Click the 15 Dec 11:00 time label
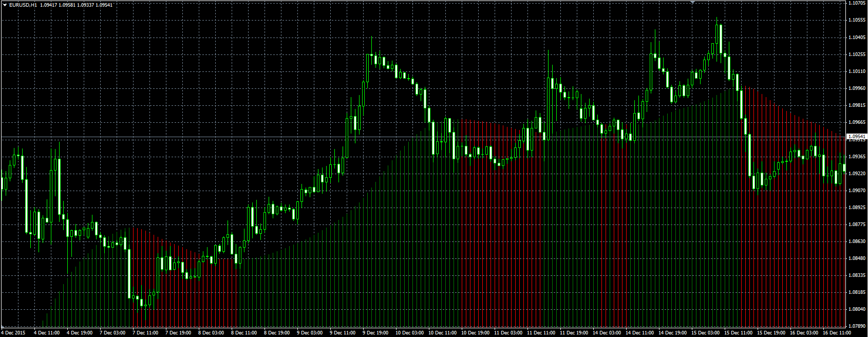Viewport: 868px width, 337px height. pyautogui.click(x=738, y=333)
